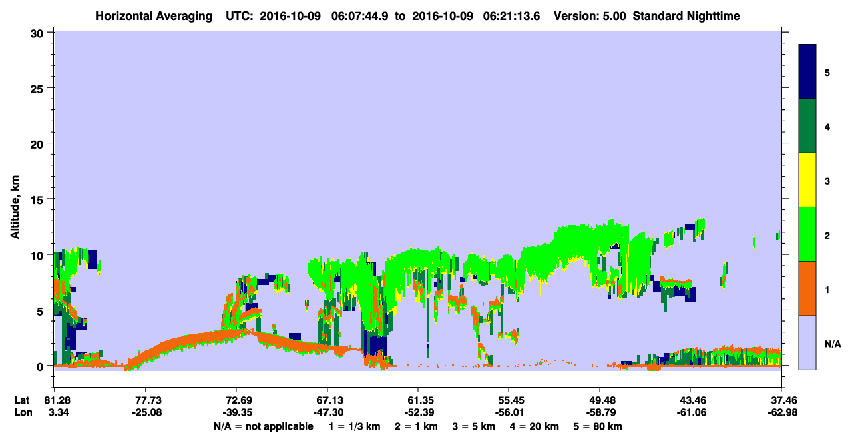Click longitude value -61.06
The height and width of the screenshot is (445, 868).
click(x=690, y=412)
